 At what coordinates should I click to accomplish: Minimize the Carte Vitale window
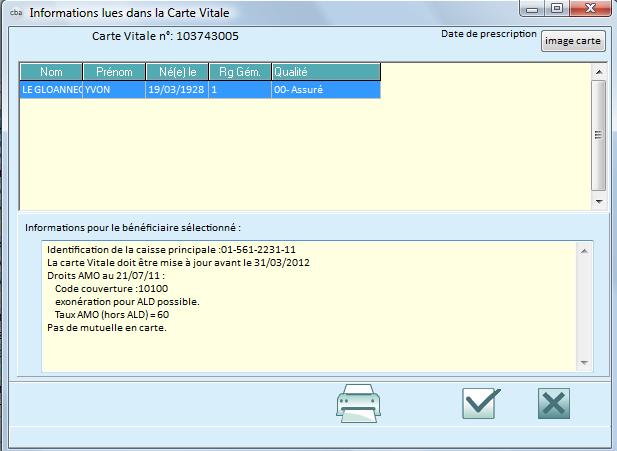pos(532,8)
